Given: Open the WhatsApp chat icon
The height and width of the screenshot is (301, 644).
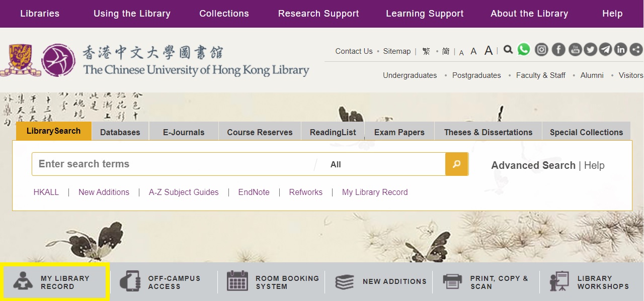Looking at the screenshot, I should (x=524, y=49).
